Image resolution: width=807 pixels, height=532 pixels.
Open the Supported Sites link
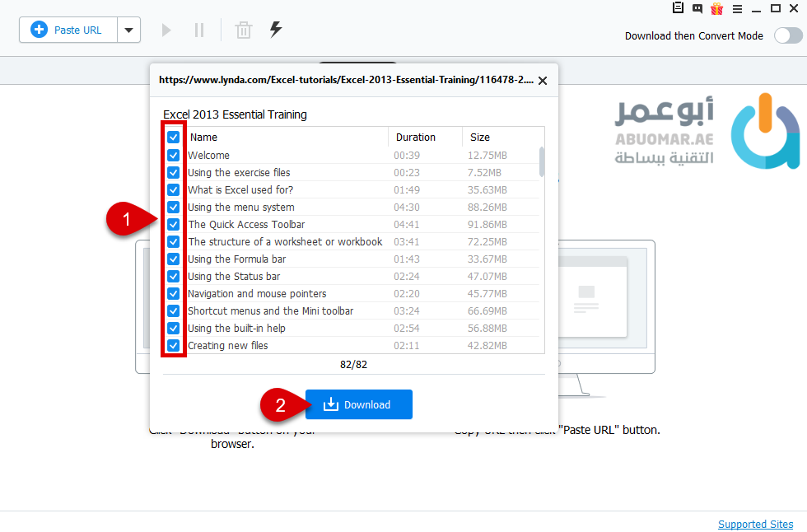pyautogui.click(x=756, y=524)
